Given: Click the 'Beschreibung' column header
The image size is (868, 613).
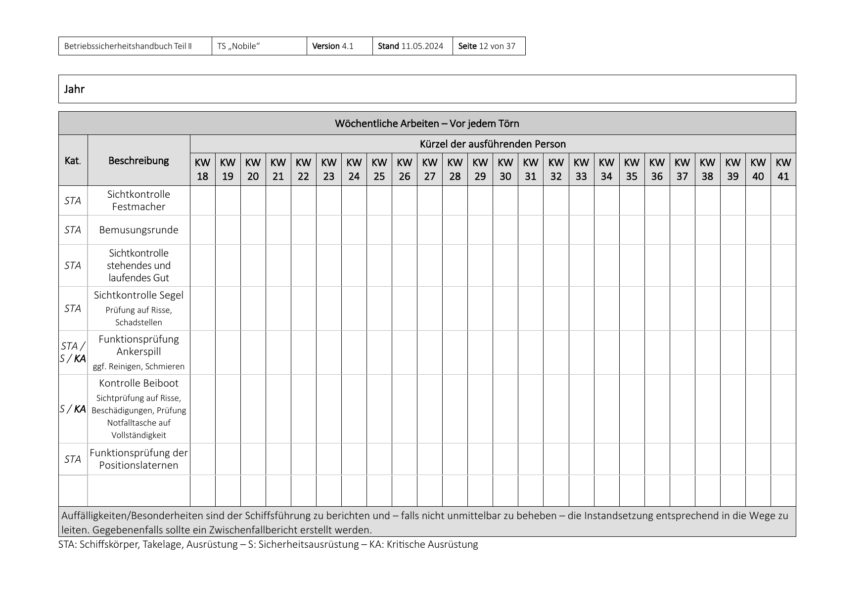Looking at the screenshot, I should [x=138, y=161].
